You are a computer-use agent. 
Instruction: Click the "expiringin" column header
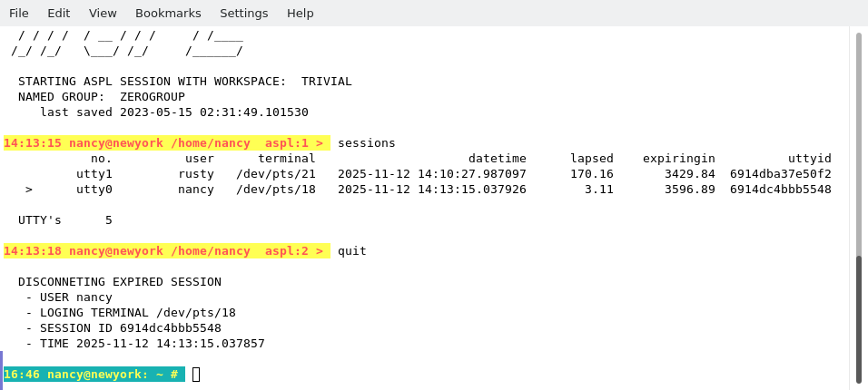[679, 159]
